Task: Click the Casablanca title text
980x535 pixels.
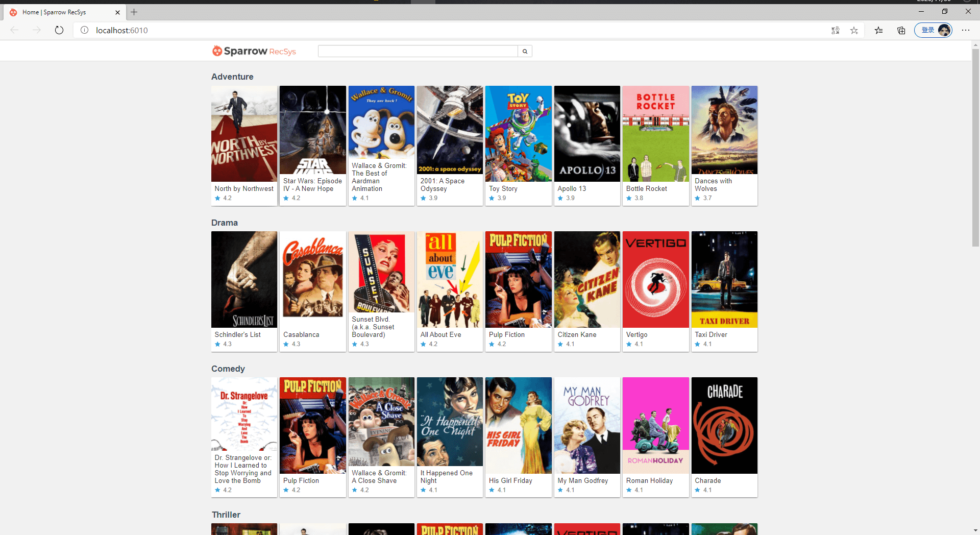Action: [x=301, y=334]
